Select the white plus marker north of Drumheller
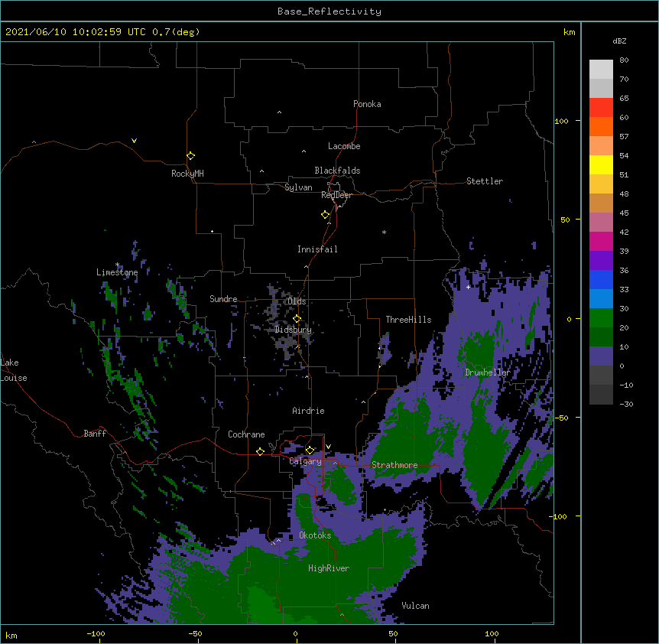This screenshot has height=644, width=659. point(468,287)
